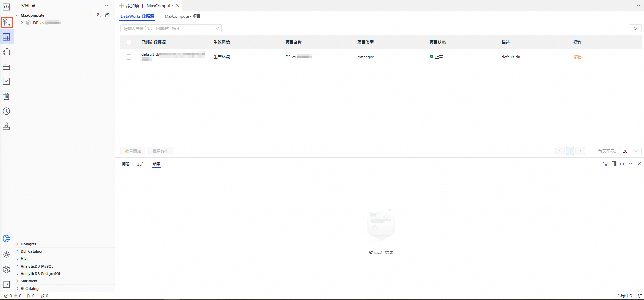Screen dimensions: 644x300
Task: Switch to the DataWorks 数据源 tab
Action: click(137, 16)
